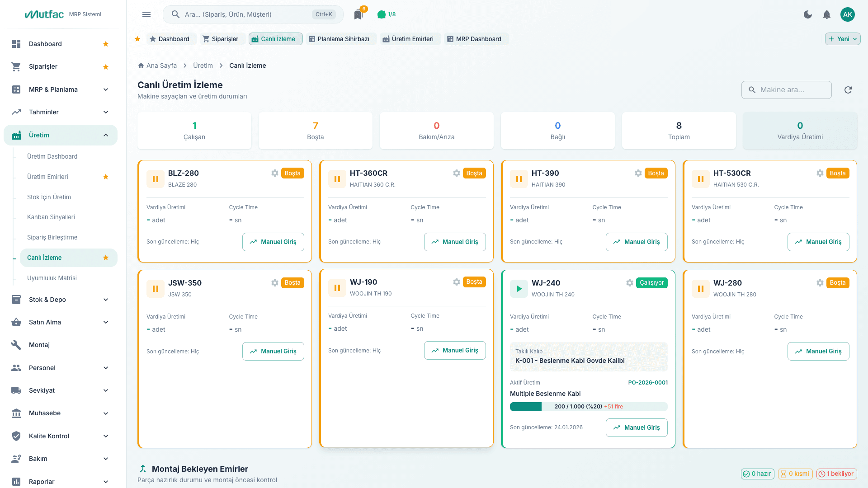This screenshot has height=488, width=868.
Task: Expand Satın Alma menu
Action: pos(60,322)
